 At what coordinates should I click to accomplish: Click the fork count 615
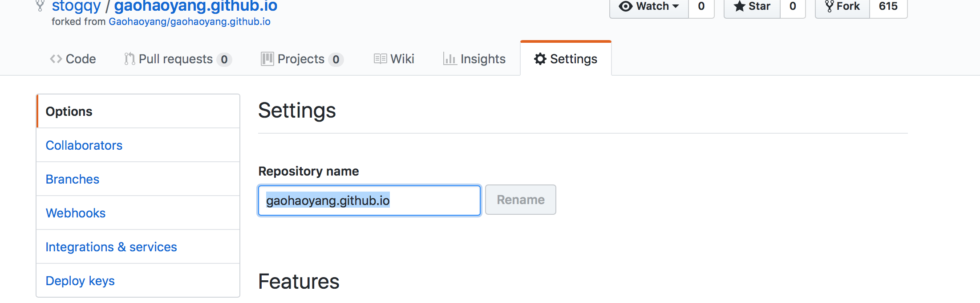point(888,6)
